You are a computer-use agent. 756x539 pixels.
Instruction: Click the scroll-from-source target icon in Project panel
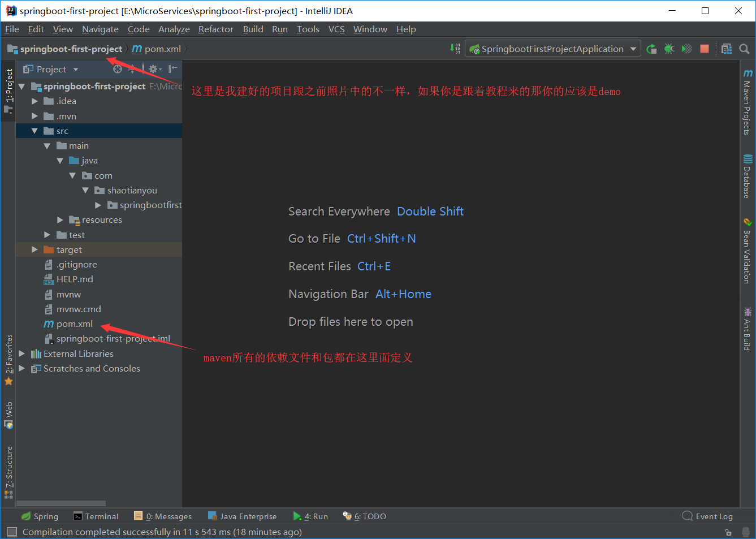(118, 69)
